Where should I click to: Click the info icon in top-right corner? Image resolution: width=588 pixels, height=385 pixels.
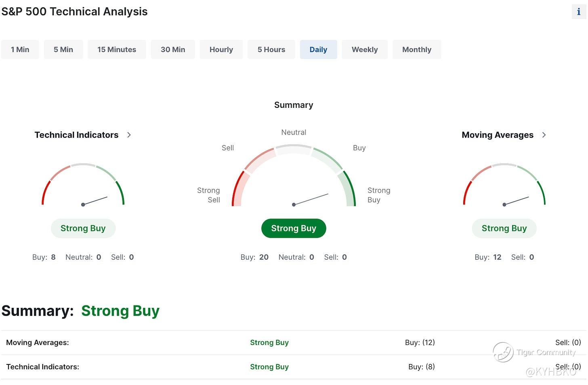578,12
